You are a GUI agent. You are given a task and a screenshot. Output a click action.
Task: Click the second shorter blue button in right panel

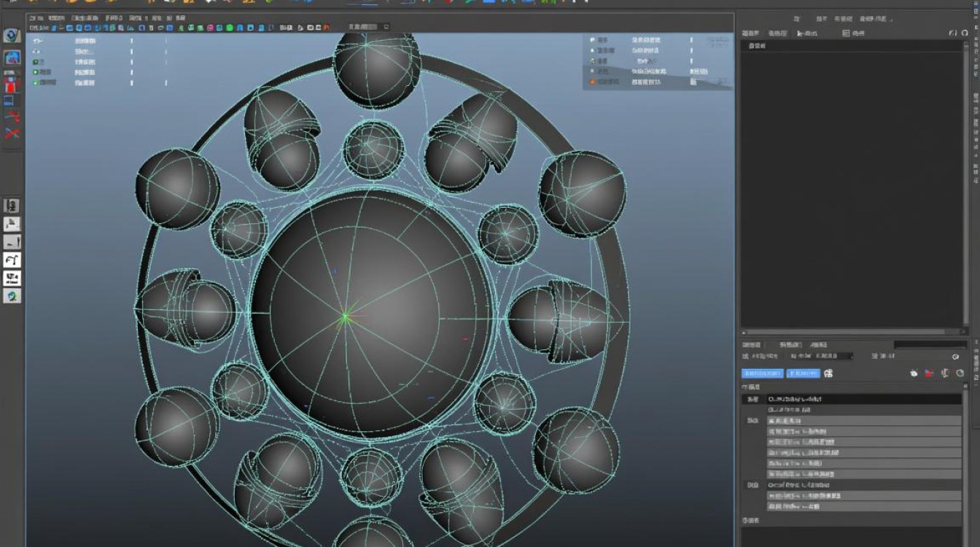[x=804, y=373]
